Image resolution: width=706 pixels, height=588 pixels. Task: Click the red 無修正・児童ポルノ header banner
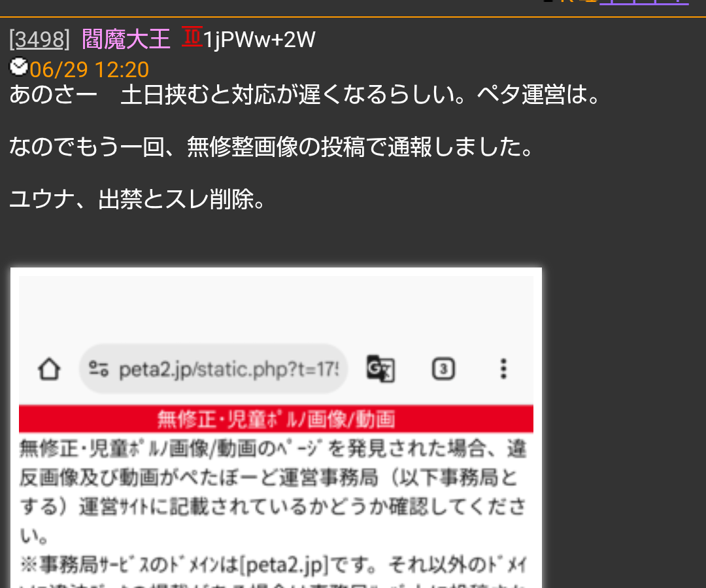276,419
